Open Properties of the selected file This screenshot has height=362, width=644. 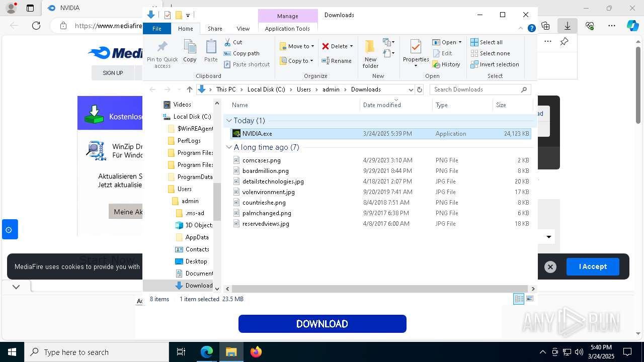pyautogui.click(x=416, y=54)
